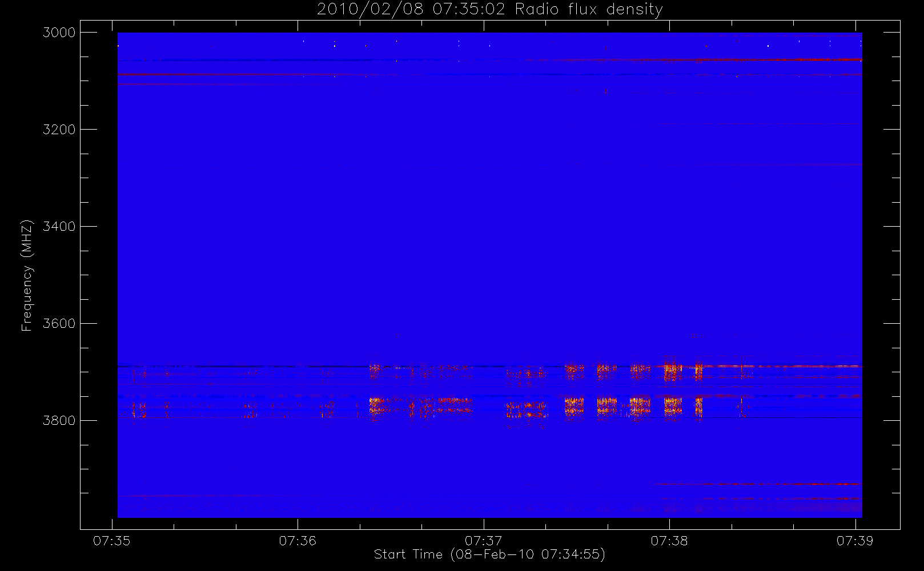Click the 3600 frequency tick label
This screenshot has height=571, width=924.
(59, 324)
